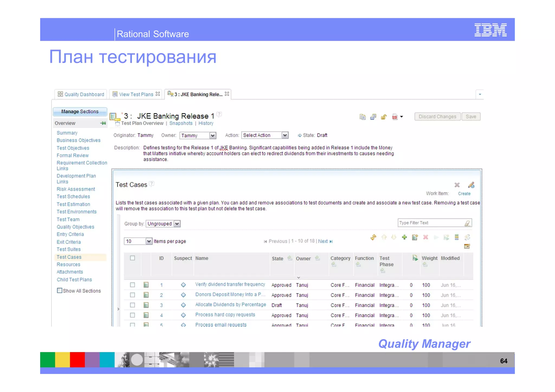
Task: Close the View Test Plans tab
Action: (158, 94)
